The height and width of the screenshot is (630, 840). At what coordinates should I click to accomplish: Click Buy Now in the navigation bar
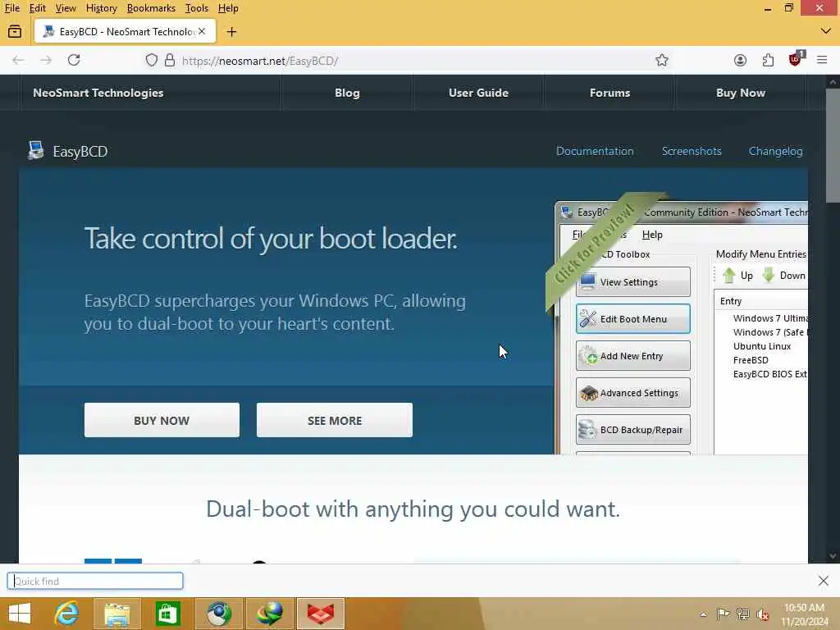point(741,93)
